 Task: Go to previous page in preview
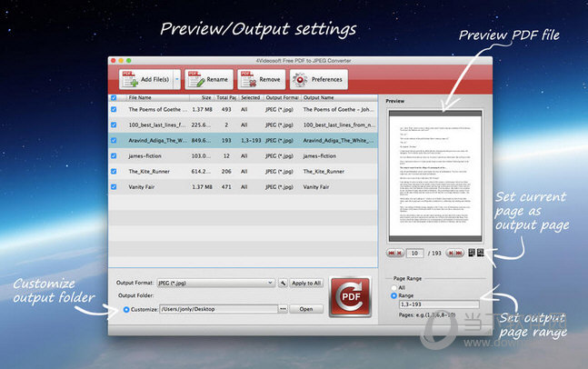pyautogui.click(x=399, y=254)
